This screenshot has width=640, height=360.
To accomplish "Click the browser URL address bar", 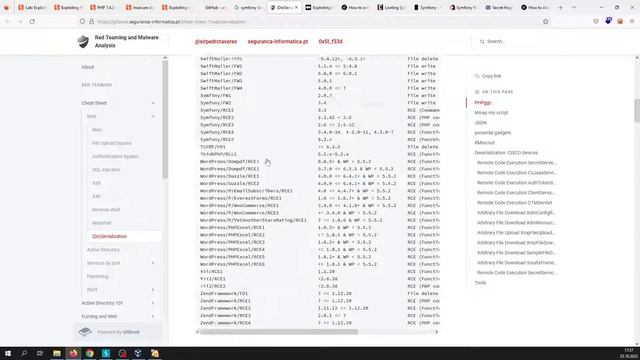I will pos(314,21).
